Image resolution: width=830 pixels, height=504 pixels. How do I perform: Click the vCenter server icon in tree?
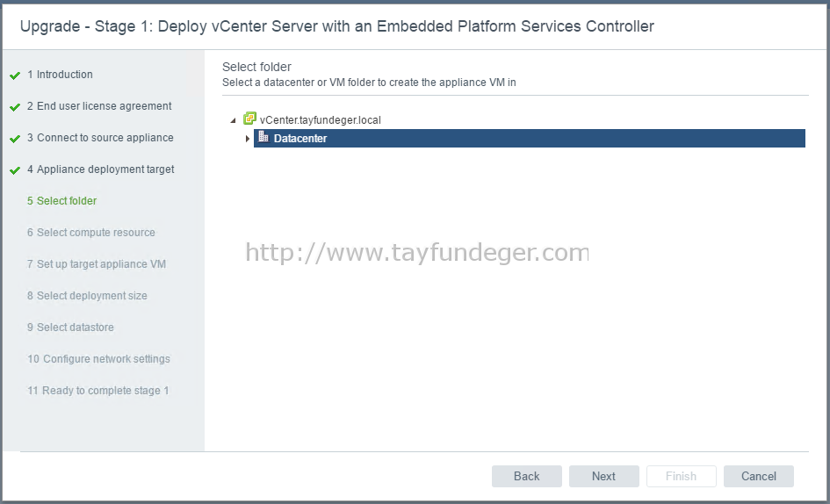(x=249, y=119)
